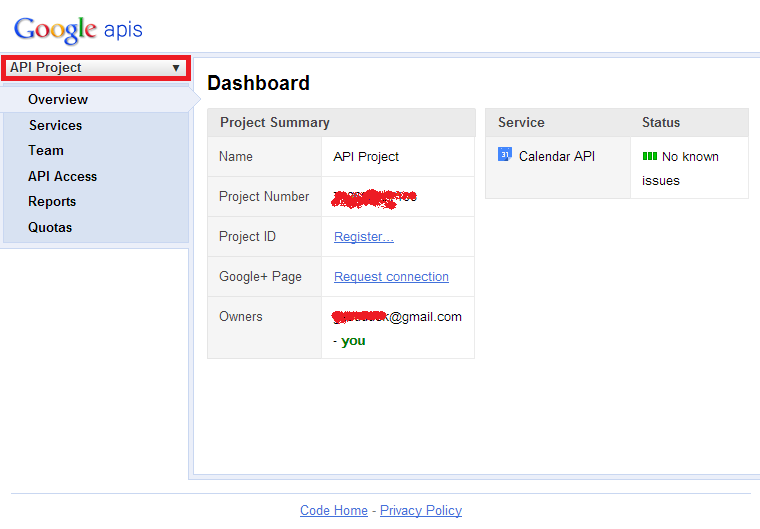Click the Status column header

point(661,122)
